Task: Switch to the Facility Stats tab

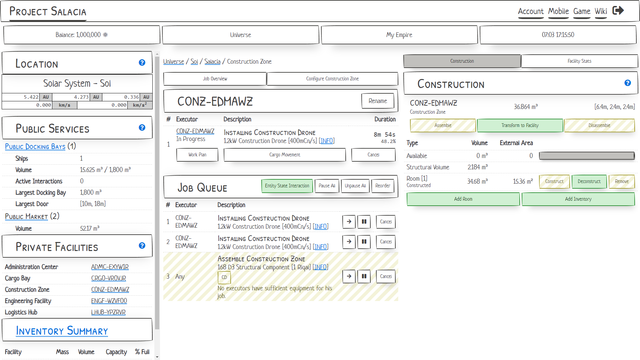Action: point(579,61)
